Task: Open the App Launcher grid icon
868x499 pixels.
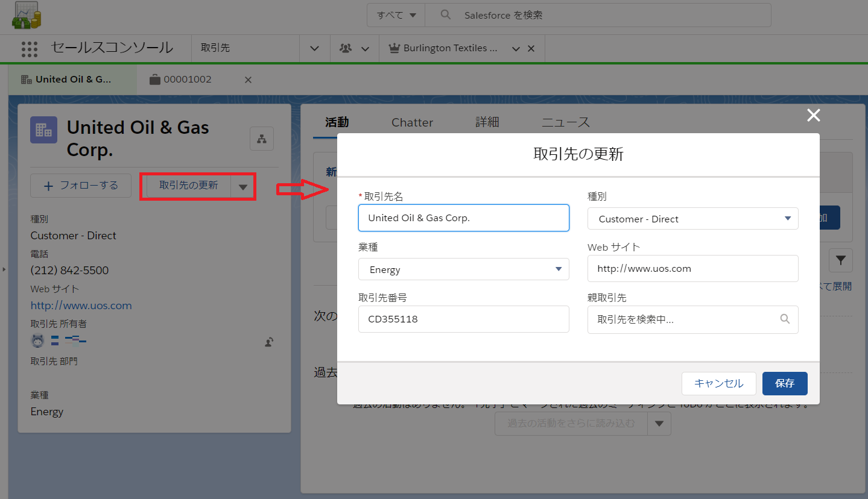Action: pyautogui.click(x=29, y=49)
